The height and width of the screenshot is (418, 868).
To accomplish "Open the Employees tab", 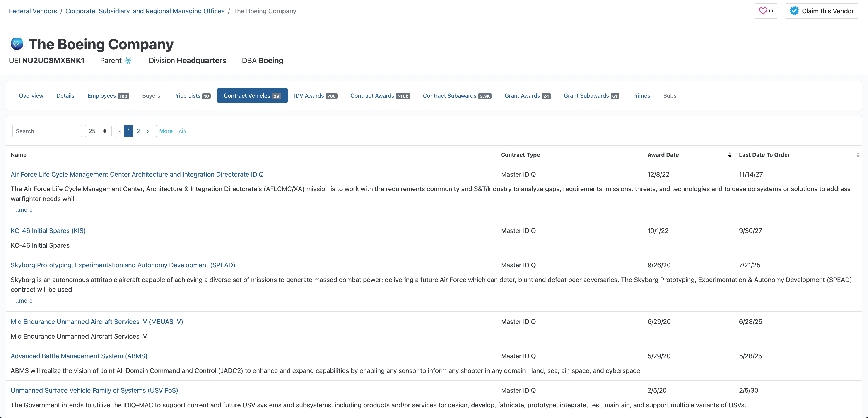I will click(x=108, y=96).
